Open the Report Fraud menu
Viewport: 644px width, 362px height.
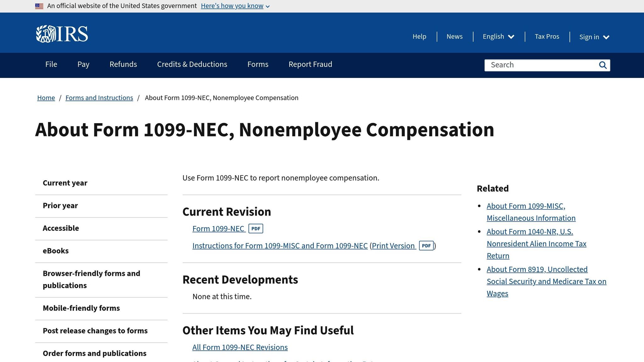[x=310, y=64]
